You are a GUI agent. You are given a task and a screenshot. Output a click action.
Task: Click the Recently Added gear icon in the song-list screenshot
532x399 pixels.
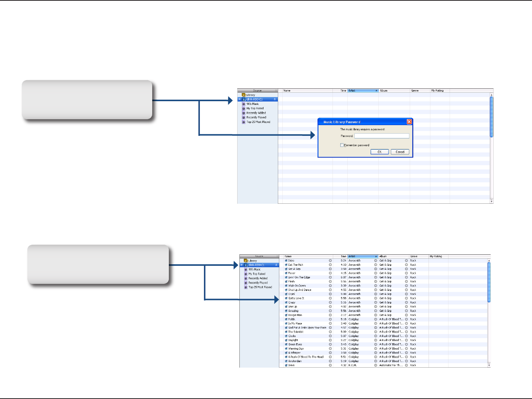[246, 278]
